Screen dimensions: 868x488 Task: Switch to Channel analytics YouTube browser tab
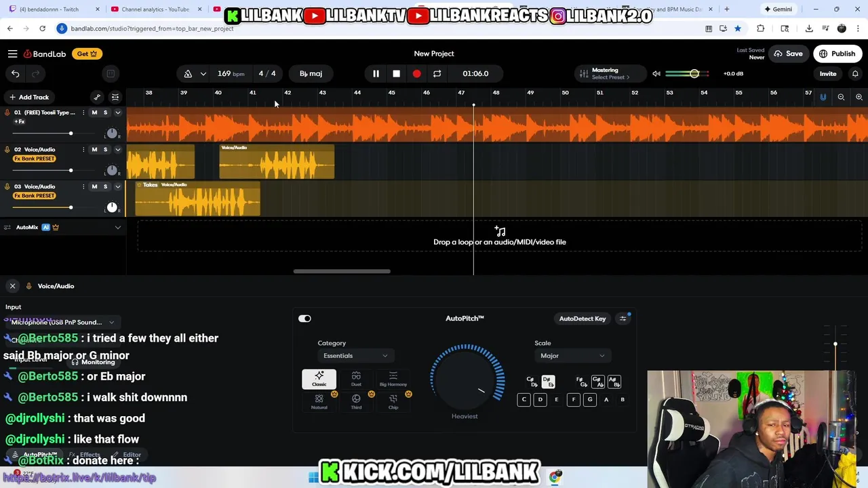(155, 9)
